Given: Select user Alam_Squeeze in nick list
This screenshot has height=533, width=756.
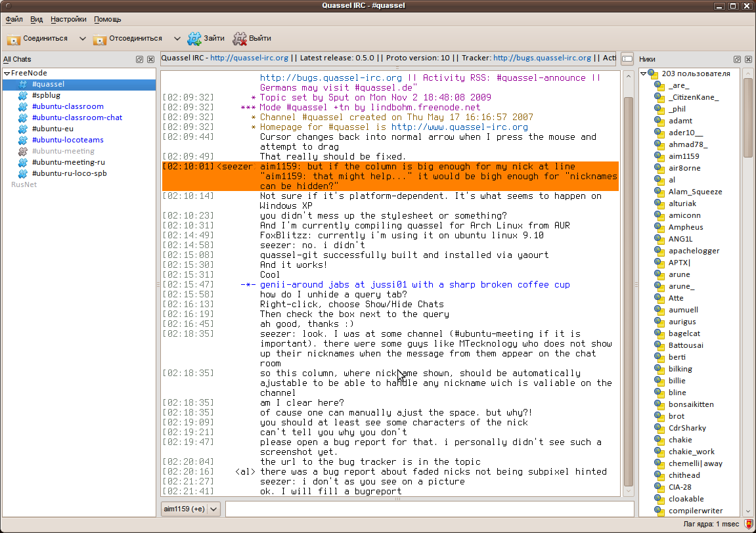Looking at the screenshot, I should (x=696, y=192).
